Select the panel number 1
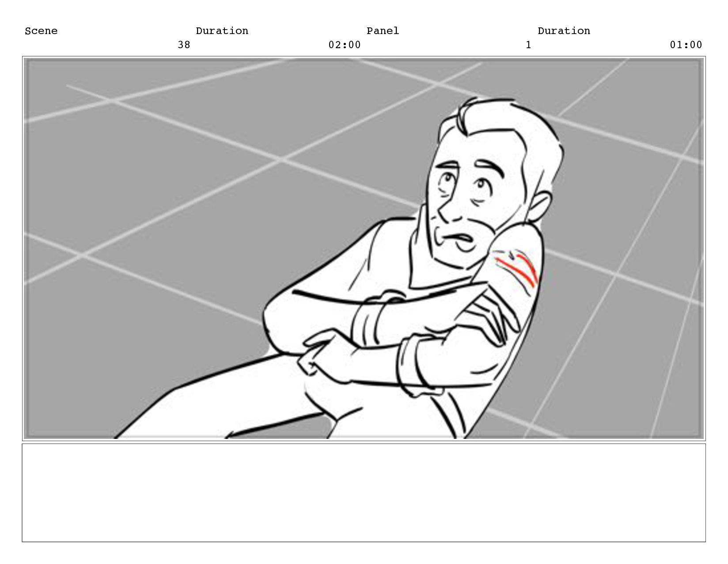The width and height of the screenshot is (728, 564). pyautogui.click(x=528, y=45)
